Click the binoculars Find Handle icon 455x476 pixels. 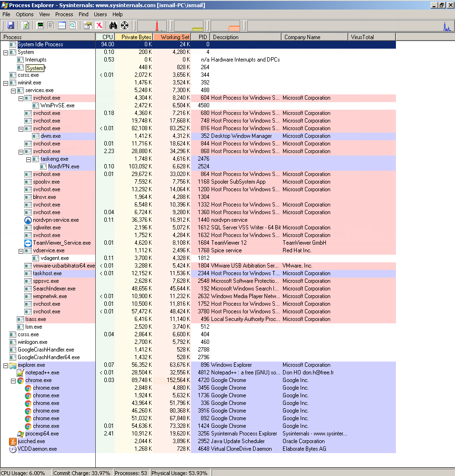(x=113, y=25)
